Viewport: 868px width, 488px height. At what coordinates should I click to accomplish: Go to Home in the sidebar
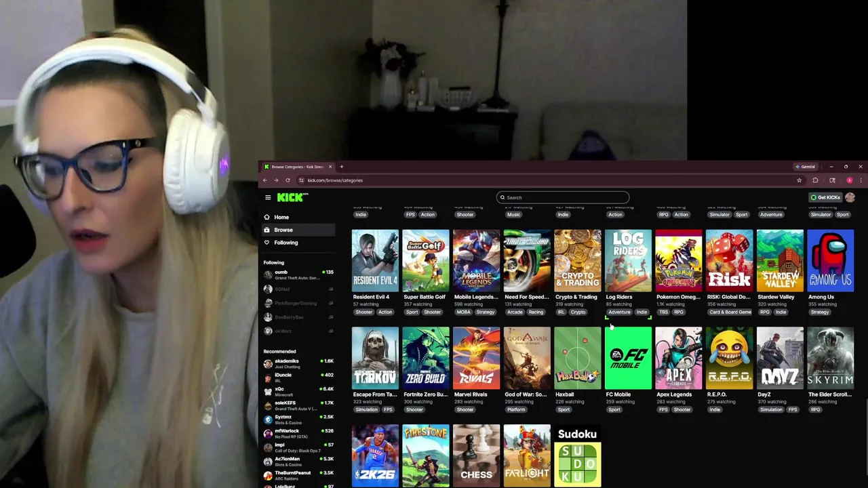click(298, 218)
